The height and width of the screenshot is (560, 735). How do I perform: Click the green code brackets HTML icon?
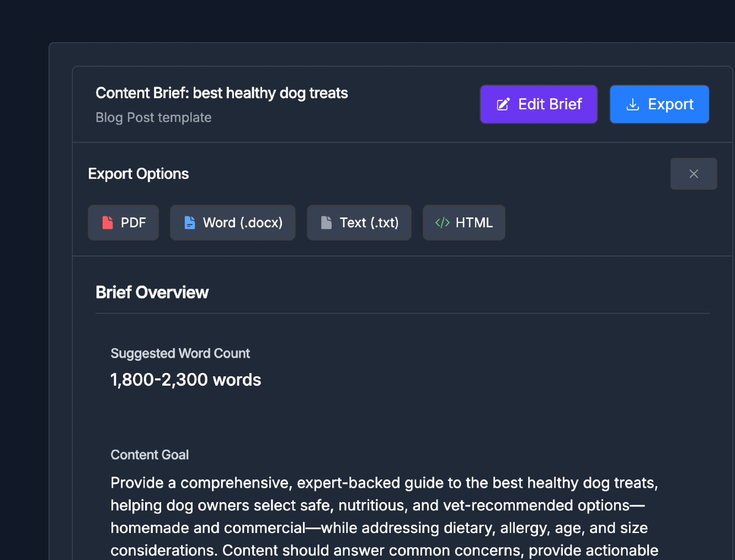tap(442, 222)
